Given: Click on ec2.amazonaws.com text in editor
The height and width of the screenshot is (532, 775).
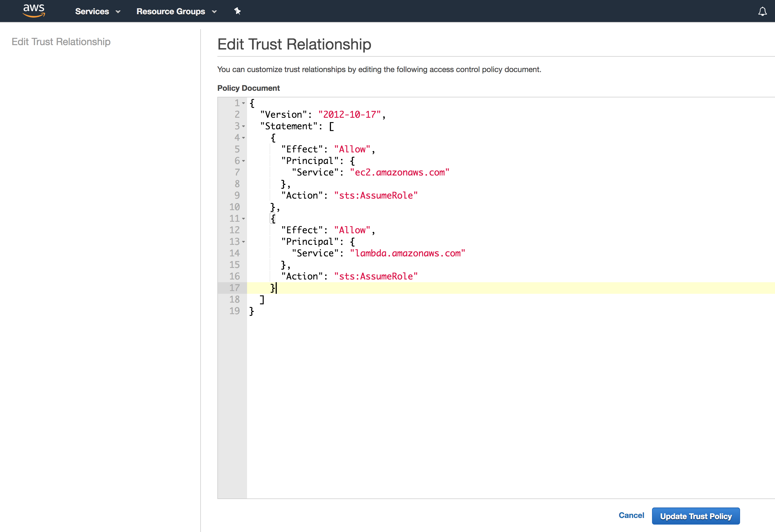Looking at the screenshot, I should [x=399, y=172].
